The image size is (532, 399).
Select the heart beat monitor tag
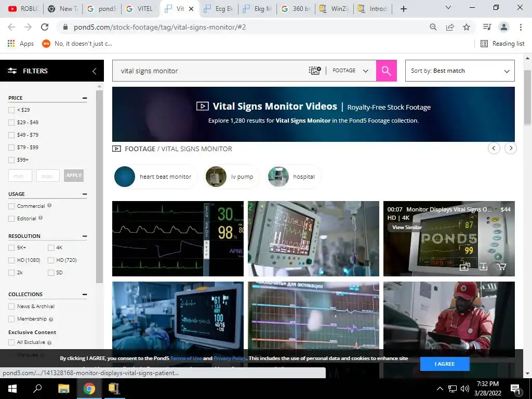click(x=155, y=177)
